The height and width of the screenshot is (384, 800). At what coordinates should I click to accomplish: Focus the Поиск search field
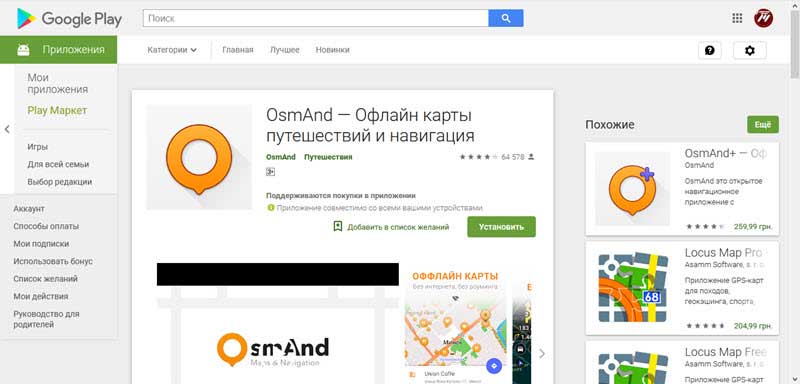[x=315, y=18]
